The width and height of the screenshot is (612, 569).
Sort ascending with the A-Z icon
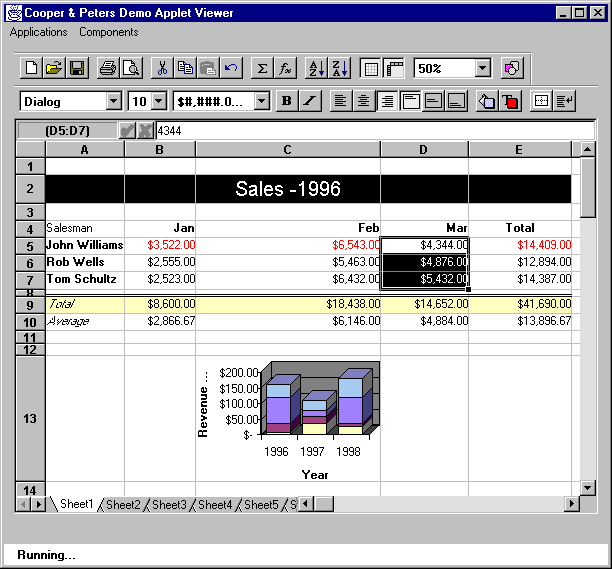point(316,68)
